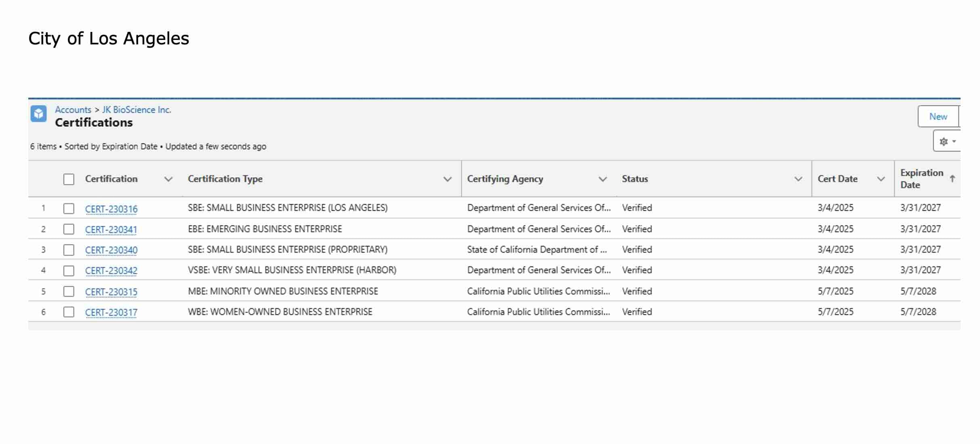Expand the Certification column dropdown
The image size is (980, 444).
click(168, 179)
